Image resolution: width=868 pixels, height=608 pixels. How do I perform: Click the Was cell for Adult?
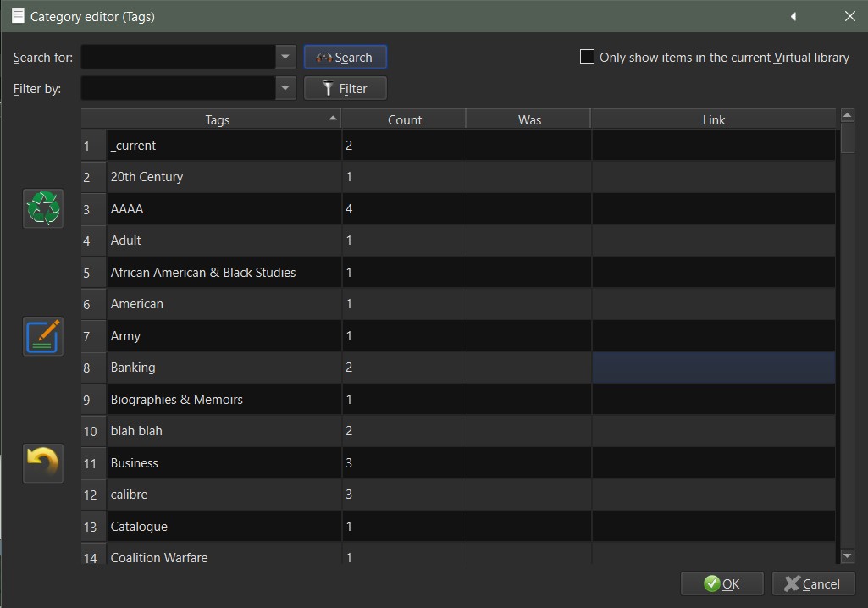pyautogui.click(x=529, y=240)
